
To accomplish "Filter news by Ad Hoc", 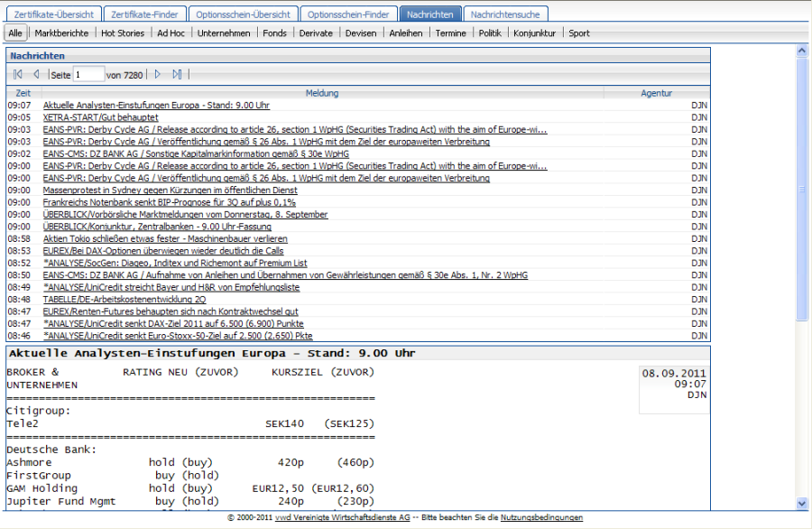I will point(171,33).
